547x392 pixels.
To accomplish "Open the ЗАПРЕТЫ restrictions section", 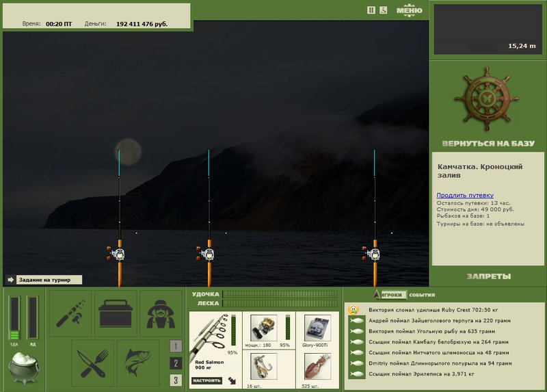I will click(x=489, y=276).
